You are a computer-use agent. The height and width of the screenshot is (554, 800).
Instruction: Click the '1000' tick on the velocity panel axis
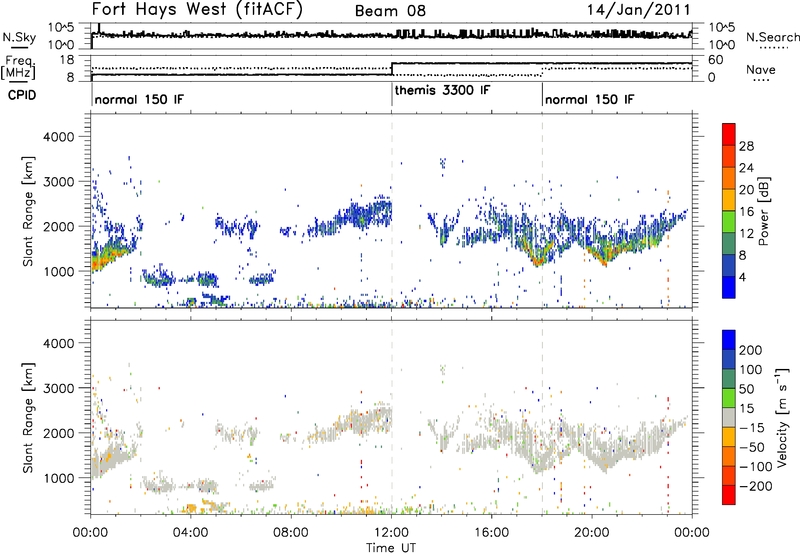58,479
